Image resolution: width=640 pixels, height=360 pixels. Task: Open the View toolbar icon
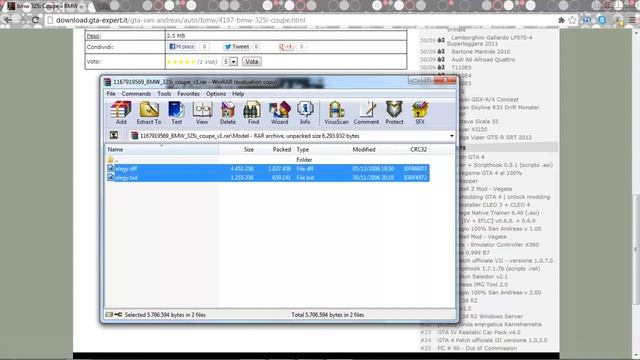(x=202, y=113)
